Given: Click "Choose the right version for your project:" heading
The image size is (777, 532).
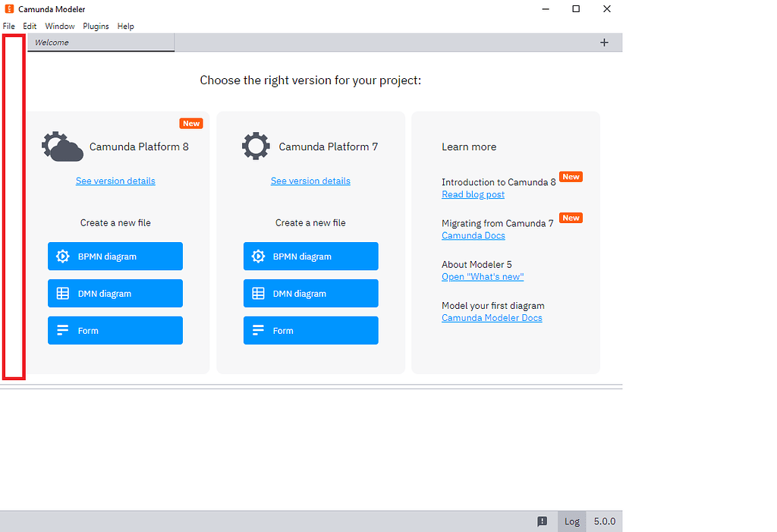Looking at the screenshot, I should [310, 80].
